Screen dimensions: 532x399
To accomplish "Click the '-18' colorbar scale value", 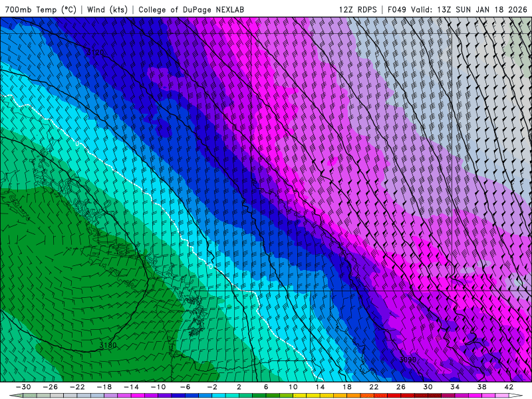I will pos(104,387).
